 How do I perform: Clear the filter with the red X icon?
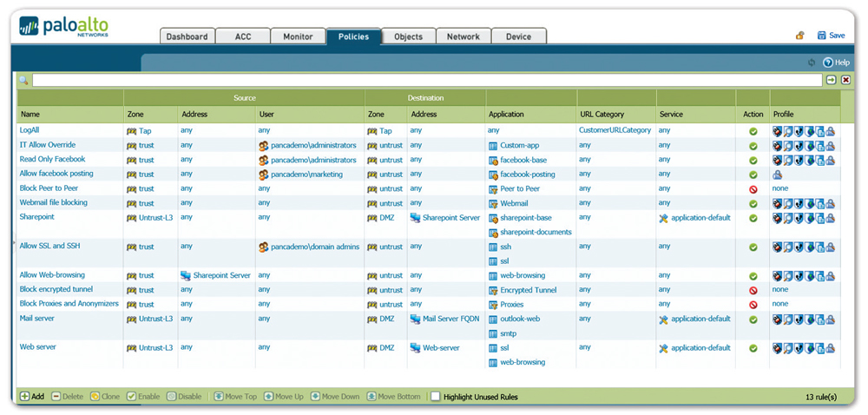click(x=845, y=80)
